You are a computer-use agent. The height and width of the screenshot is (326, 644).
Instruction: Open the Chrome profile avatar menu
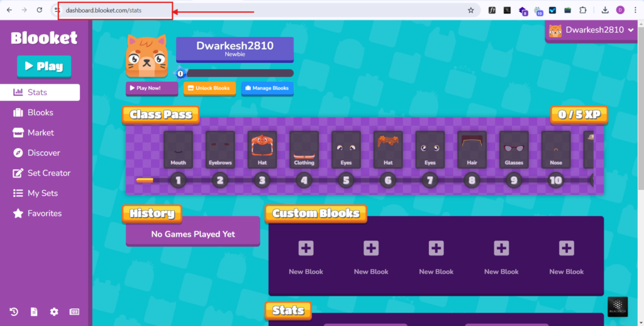click(x=620, y=10)
